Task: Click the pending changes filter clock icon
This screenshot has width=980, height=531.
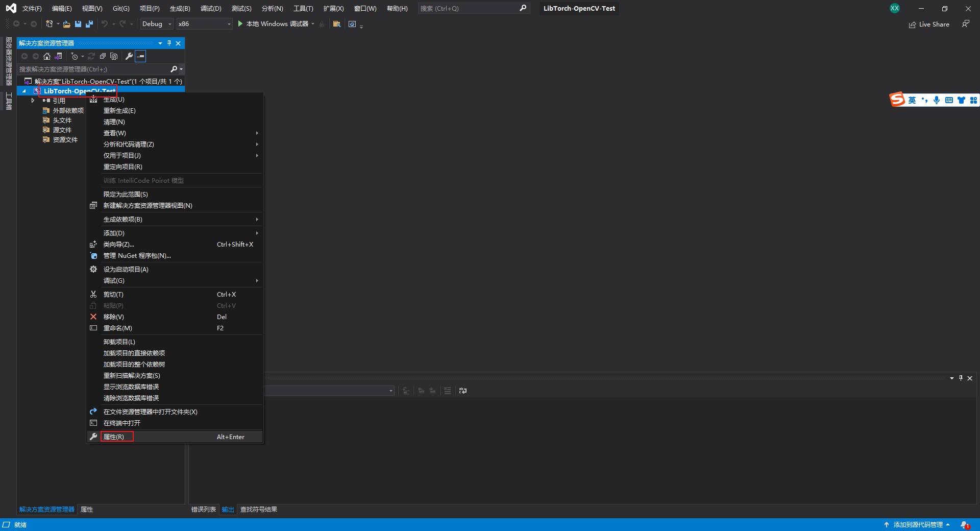Action: click(75, 56)
